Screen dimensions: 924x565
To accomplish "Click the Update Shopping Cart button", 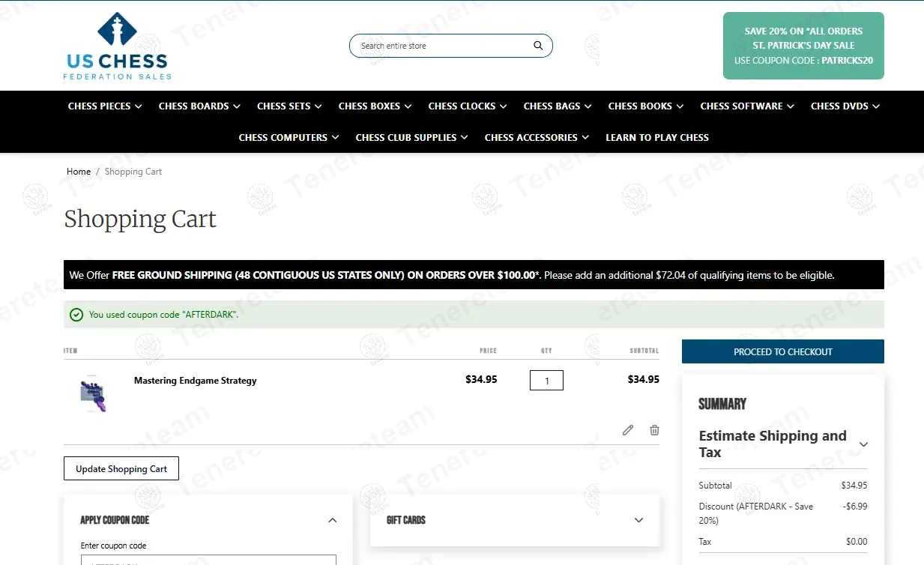I will click(x=121, y=468).
